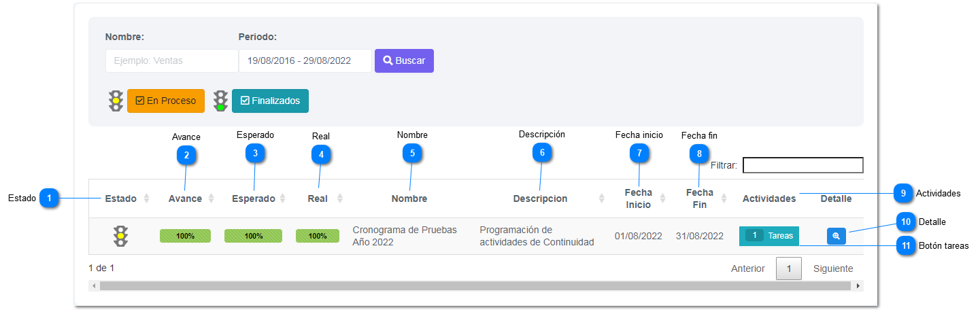
Task: Open the 1 Tareas button
Action: (x=769, y=236)
